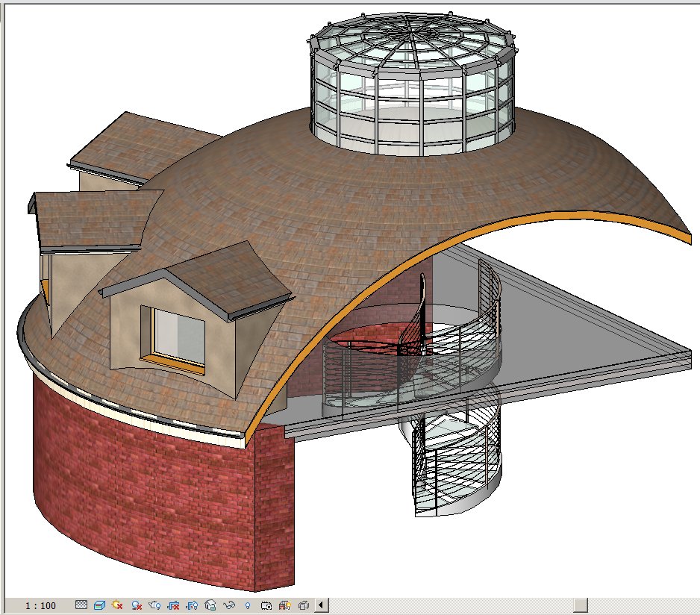Open the 1 : 100 view scale menu
This screenshot has height=615, width=700.
(40, 605)
